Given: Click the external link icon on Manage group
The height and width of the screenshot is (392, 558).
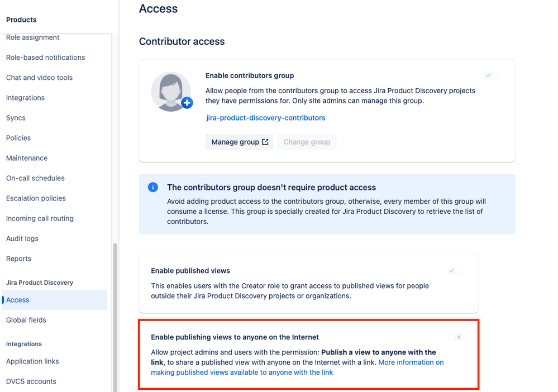Looking at the screenshot, I should tap(265, 142).
